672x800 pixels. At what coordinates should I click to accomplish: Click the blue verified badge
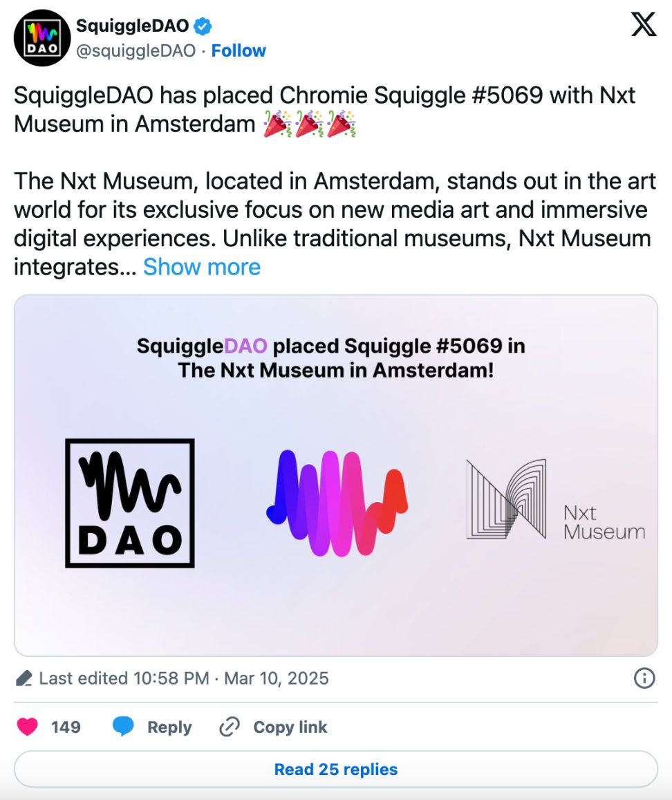tap(203, 27)
